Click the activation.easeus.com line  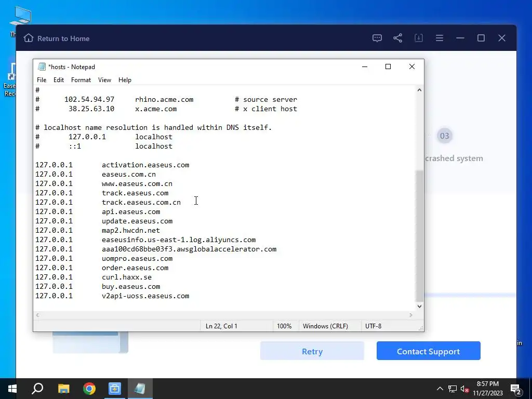click(145, 165)
